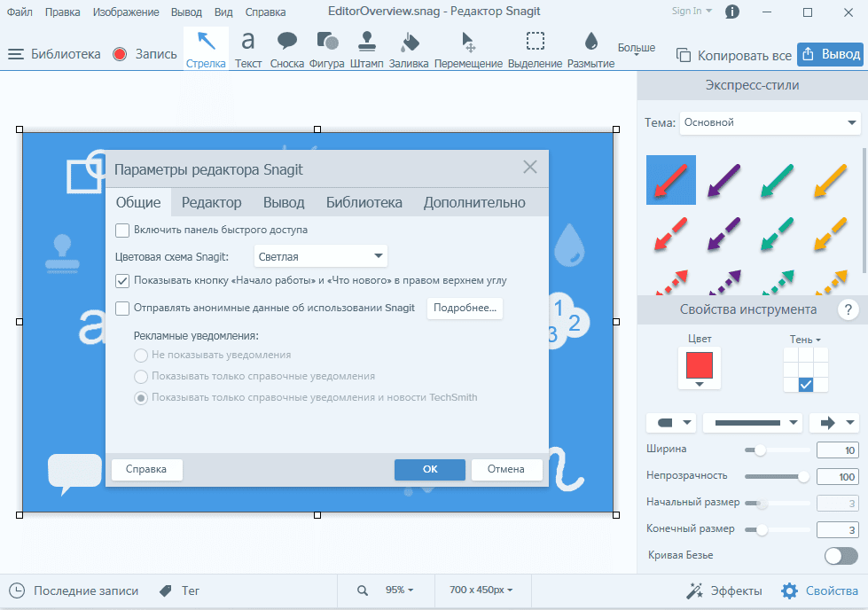This screenshot has height=610, width=868.
Task: Click the Подробнее... button
Action: [465, 309]
